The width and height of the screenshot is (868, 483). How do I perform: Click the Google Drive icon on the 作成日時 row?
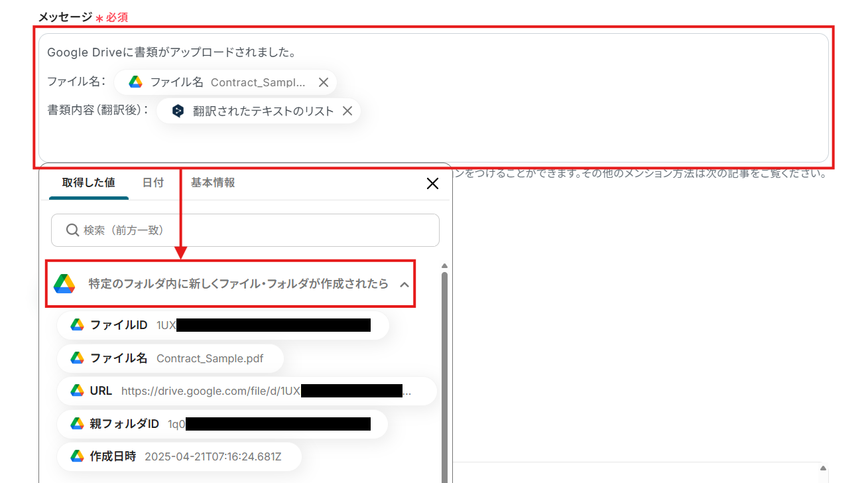[x=76, y=456]
